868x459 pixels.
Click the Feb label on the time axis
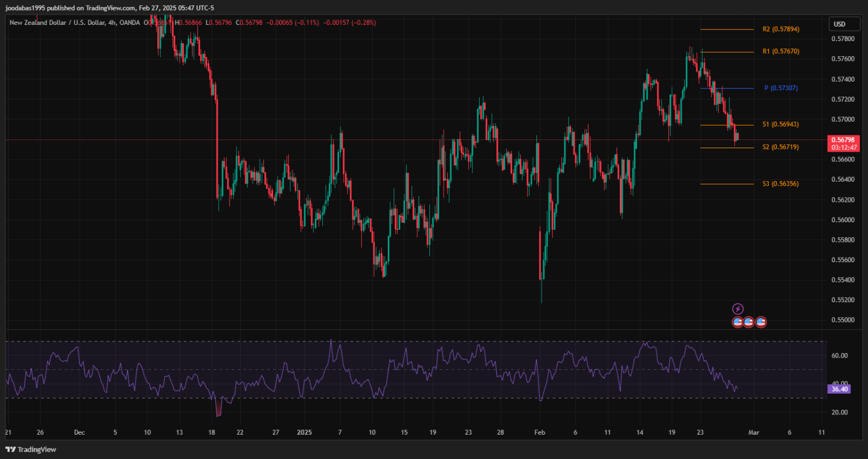click(539, 432)
